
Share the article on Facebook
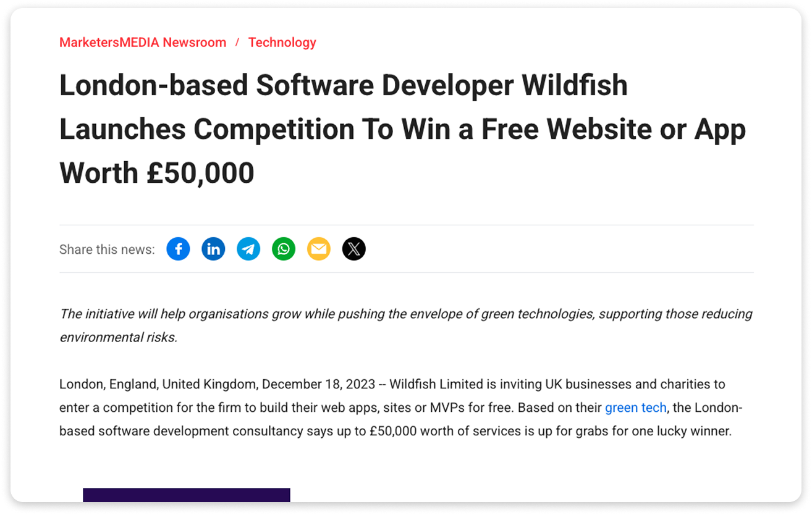[x=178, y=249]
